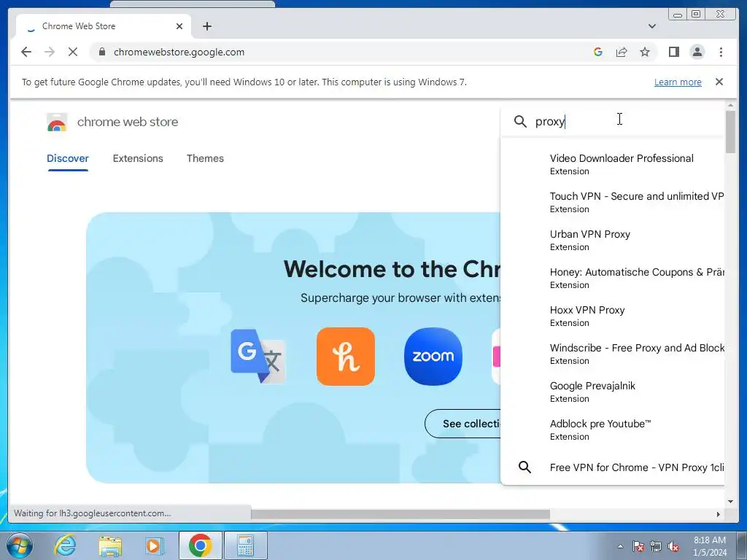The width and height of the screenshot is (747, 560).
Task: Choose Video Downloader Professional suggestion
Action: [x=613, y=164]
